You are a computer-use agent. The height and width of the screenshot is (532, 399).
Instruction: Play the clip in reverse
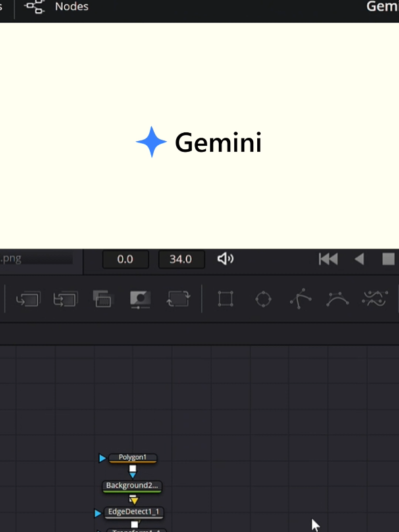click(x=359, y=259)
